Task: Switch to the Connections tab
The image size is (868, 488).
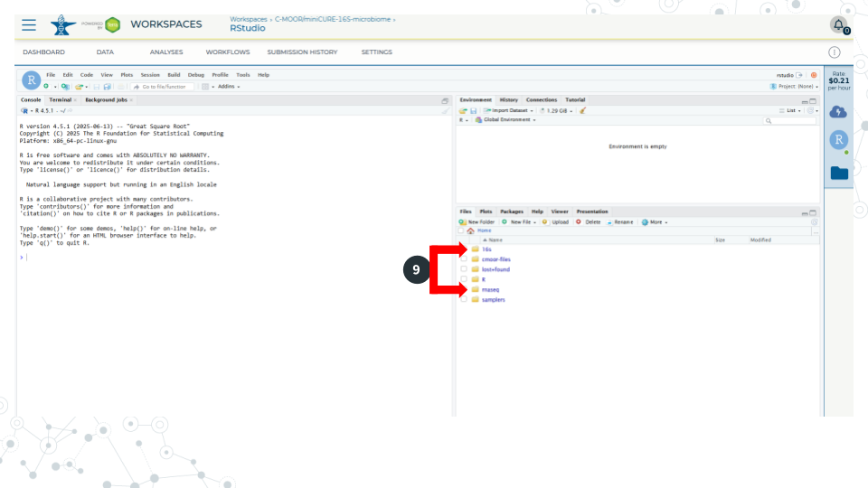Action: pos(542,100)
